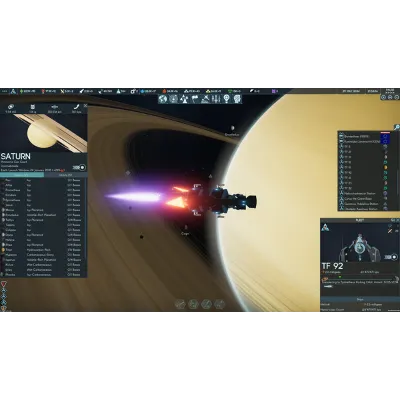Click the second center toolbar icon beside globe
The image size is (400, 400).
pyautogui.click(x=173, y=99)
